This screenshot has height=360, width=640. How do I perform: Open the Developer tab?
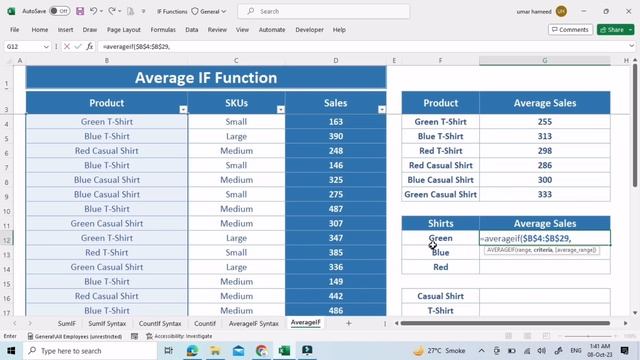[309, 30]
